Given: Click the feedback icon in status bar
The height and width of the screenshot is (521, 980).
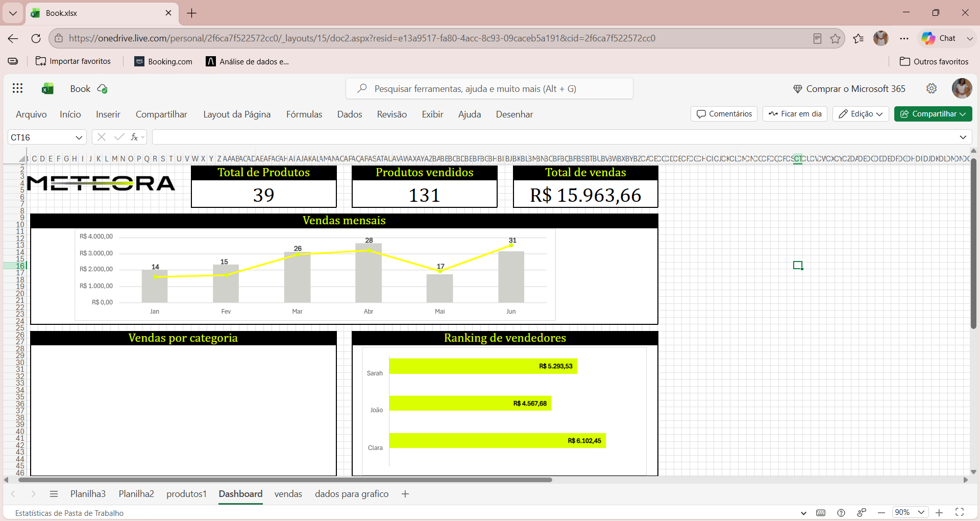Looking at the screenshot, I should coord(862,513).
